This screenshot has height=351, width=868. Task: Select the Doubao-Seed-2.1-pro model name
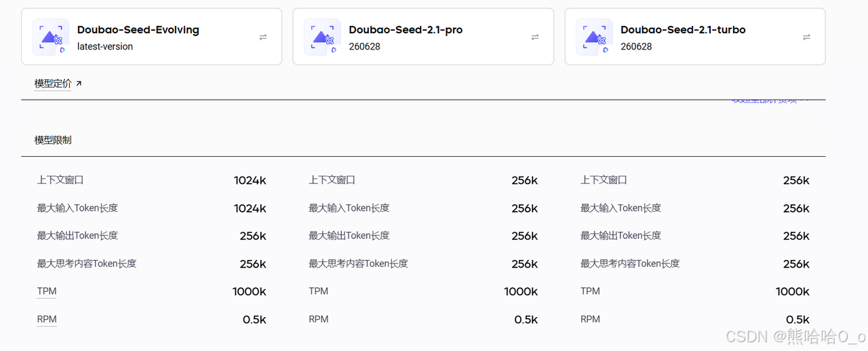(x=406, y=30)
